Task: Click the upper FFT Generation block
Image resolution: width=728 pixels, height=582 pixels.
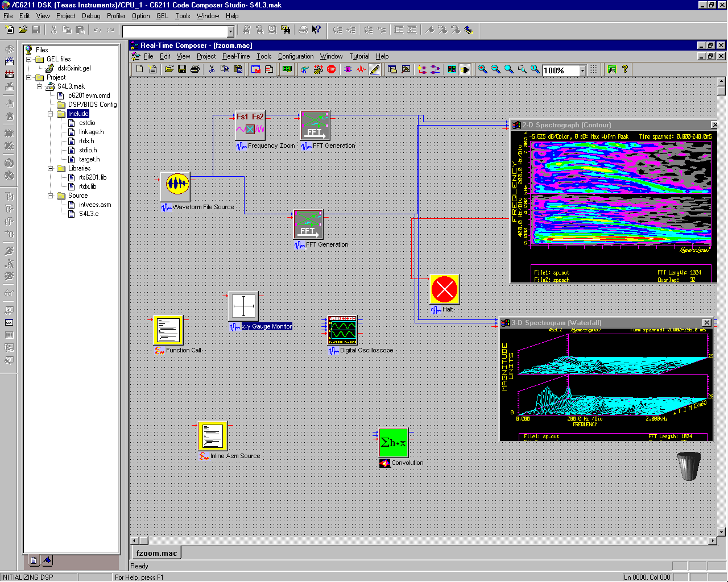Action: tap(315, 125)
